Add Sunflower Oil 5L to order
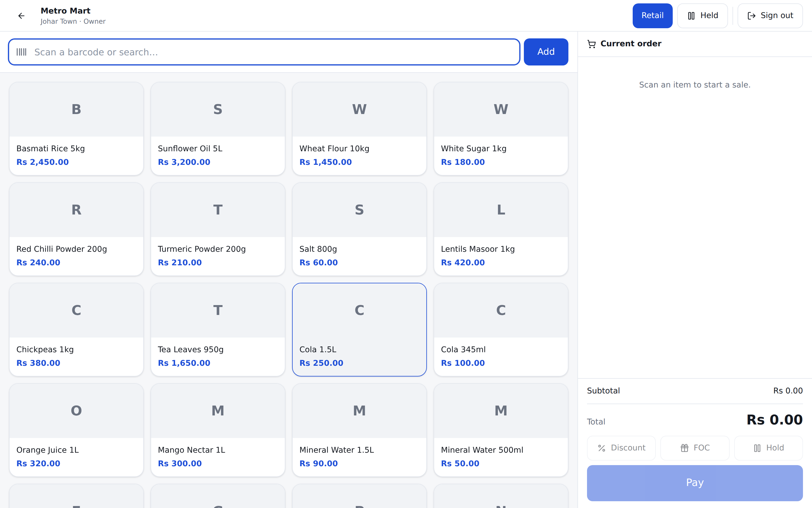Image resolution: width=812 pixels, height=508 pixels. tap(218, 129)
